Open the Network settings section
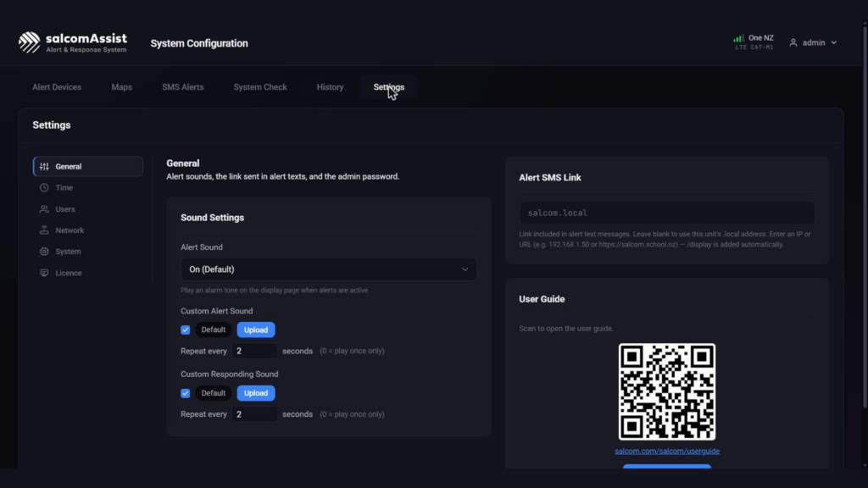The height and width of the screenshot is (488, 868). click(88, 230)
